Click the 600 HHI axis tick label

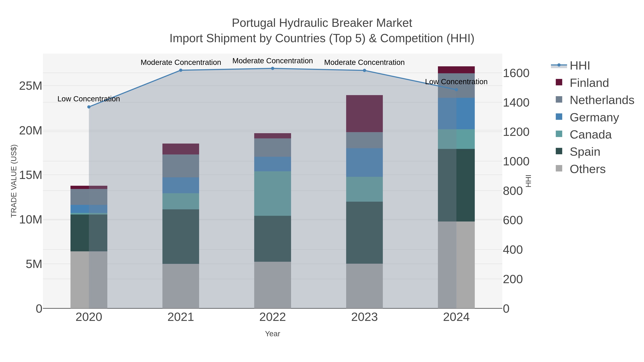pyautogui.click(x=513, y=220)
